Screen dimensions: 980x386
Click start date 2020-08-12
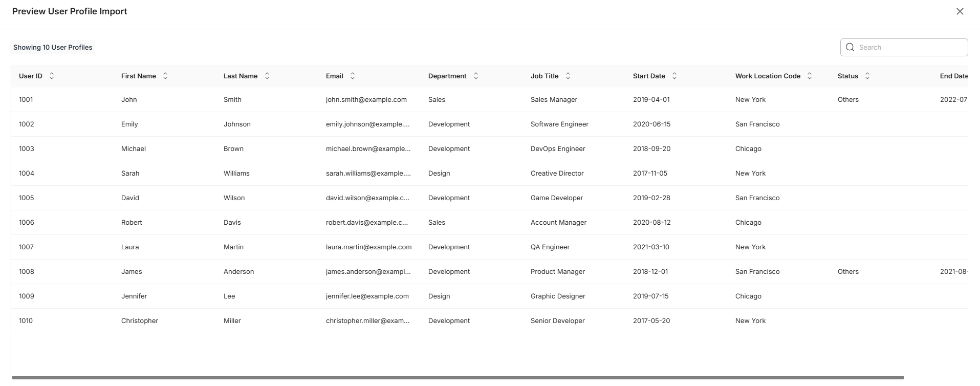point(652,222)
